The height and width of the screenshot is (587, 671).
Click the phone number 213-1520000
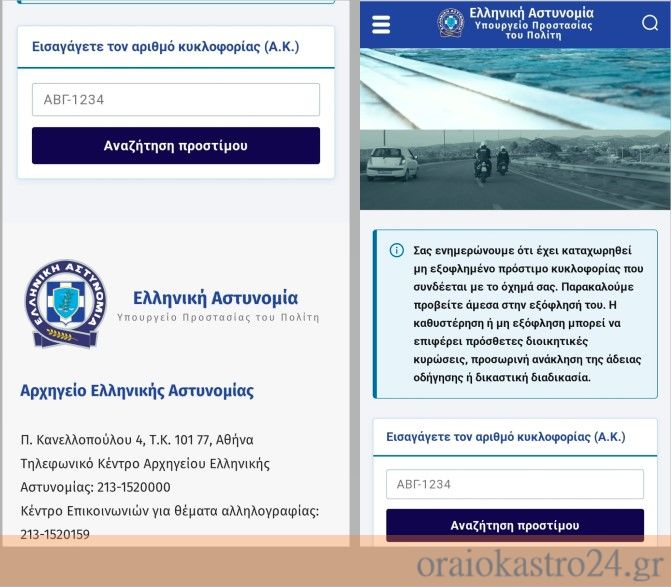[134, 487]
